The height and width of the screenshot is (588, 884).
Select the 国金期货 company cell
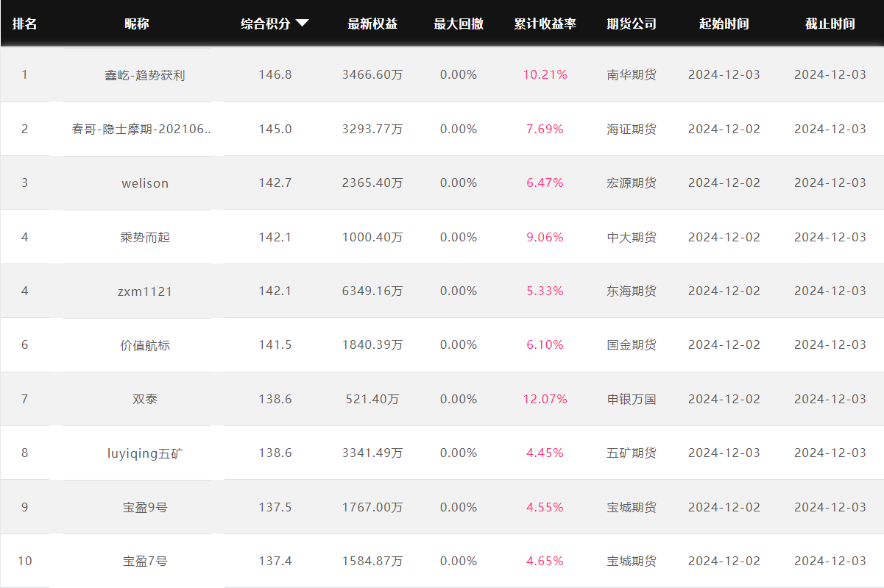(632, 344)
